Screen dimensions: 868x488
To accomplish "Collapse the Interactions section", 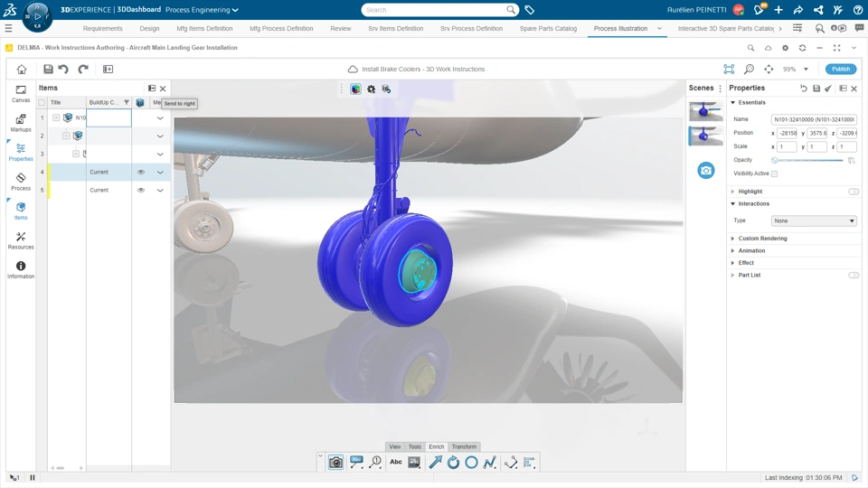I will (x=733, y=203).
